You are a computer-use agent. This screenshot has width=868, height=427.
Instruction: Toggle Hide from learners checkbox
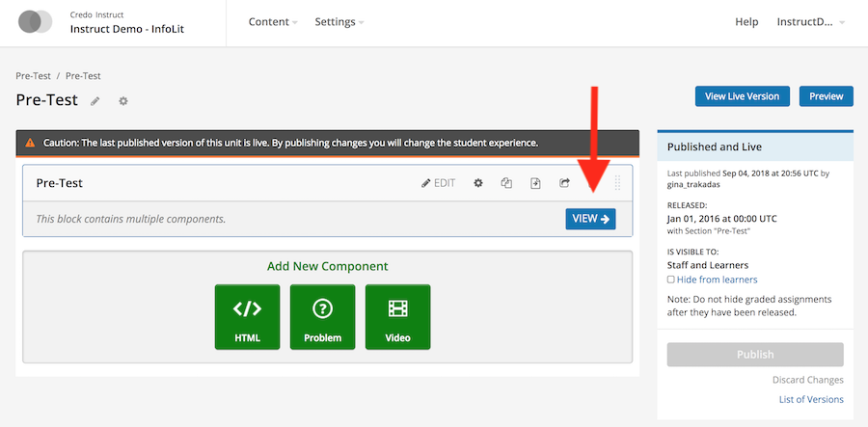tap(671, 280)
